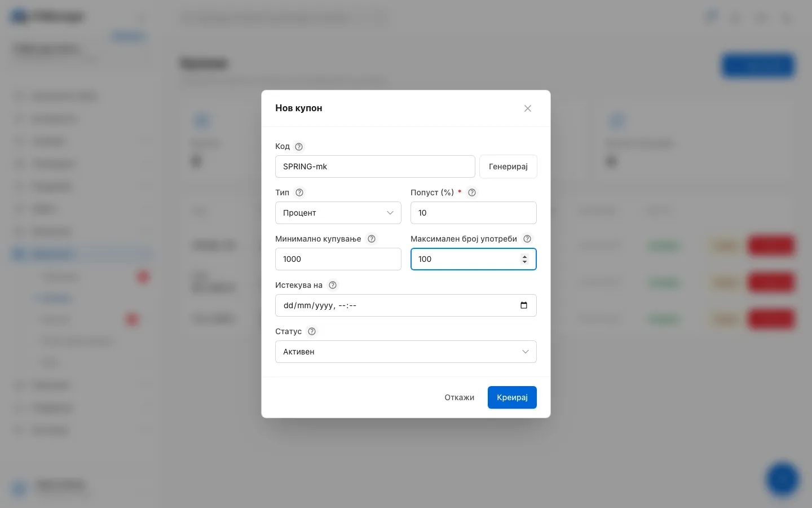Viewport: 812px width, 508px height.
Task: Cancel with the Откажи button
Action: click(x=460, y=397)
